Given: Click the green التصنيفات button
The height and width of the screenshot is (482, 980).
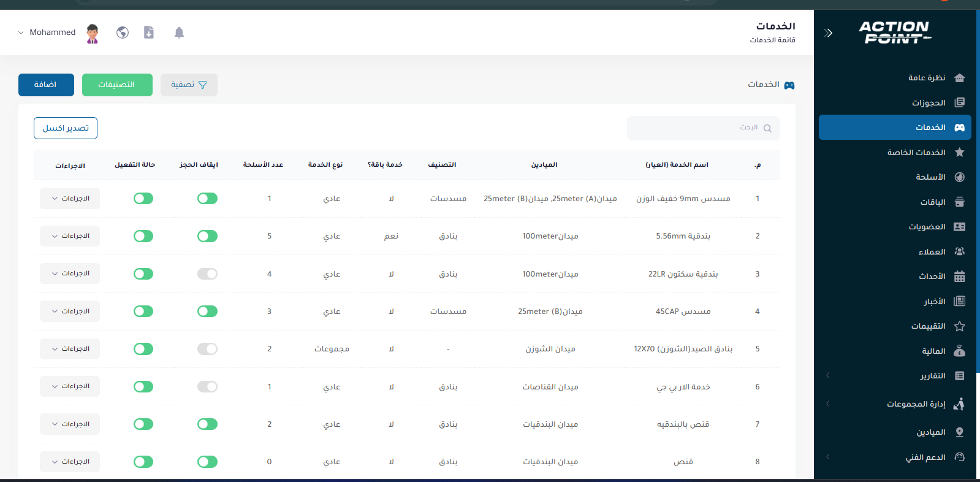Looking at the screenshot, I should coord(117,85).
